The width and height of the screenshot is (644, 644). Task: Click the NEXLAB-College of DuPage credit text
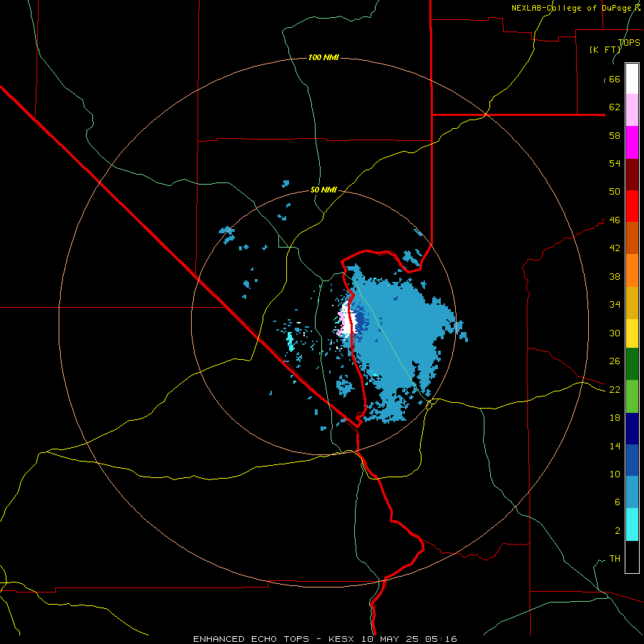[576, 8]
